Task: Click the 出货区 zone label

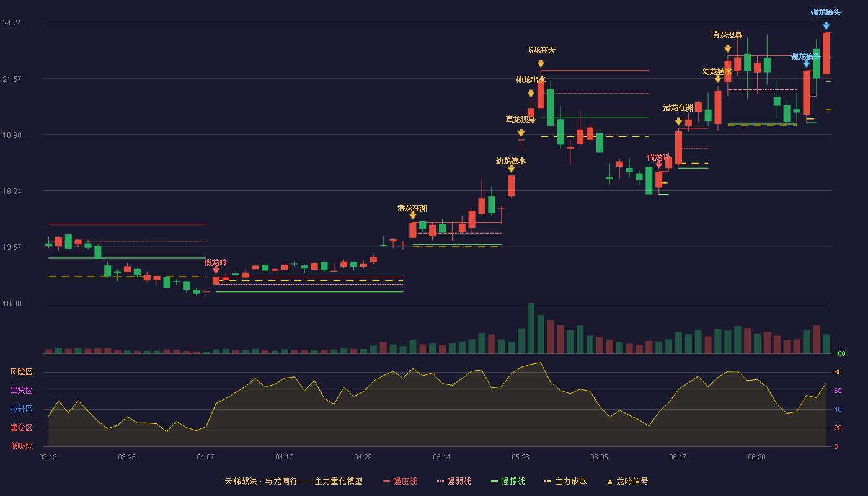Action: tap(21, 391)
